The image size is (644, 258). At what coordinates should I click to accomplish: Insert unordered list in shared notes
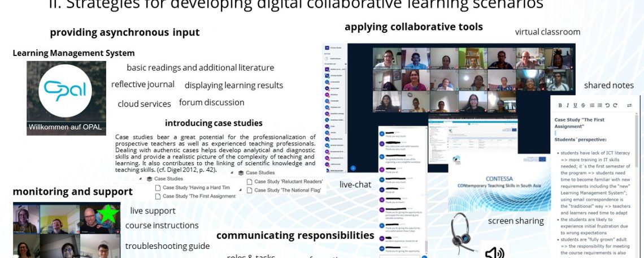(x=599, y=105)
